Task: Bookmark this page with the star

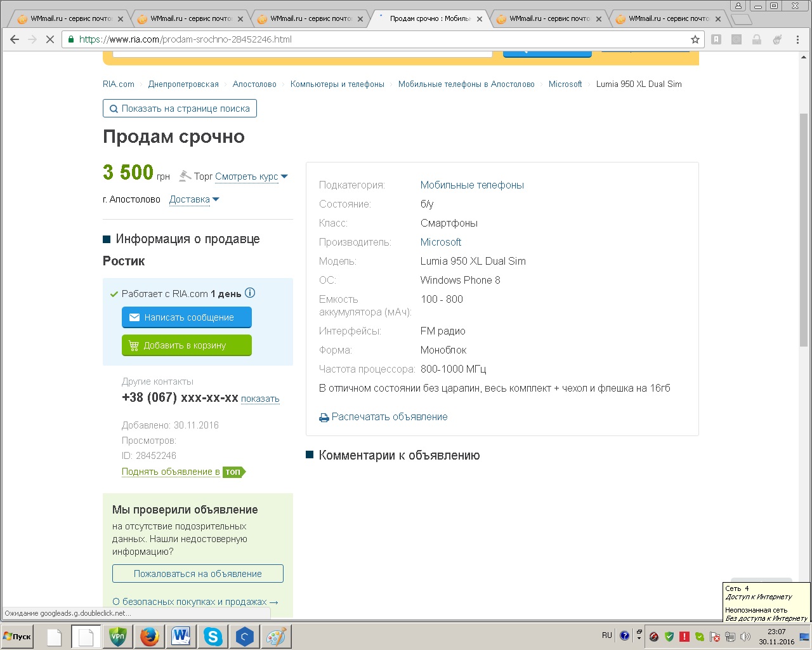Action: coord(695,39)
